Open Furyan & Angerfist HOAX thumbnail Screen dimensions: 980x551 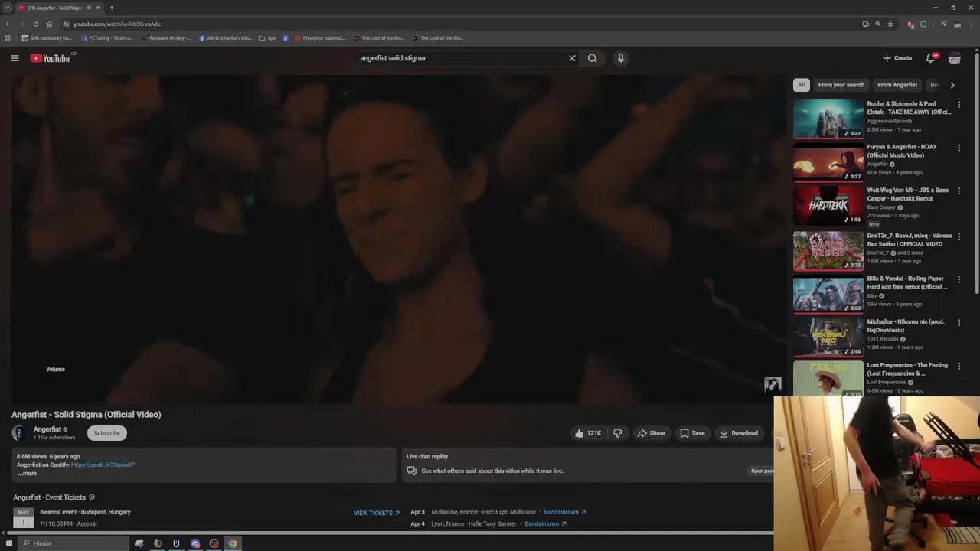point(828,162)
